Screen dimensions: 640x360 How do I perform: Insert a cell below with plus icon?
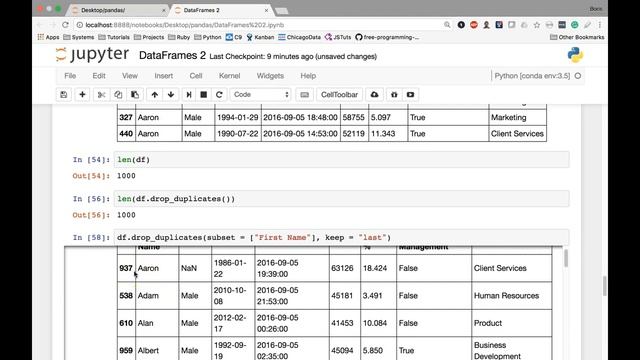coord(82,95)
